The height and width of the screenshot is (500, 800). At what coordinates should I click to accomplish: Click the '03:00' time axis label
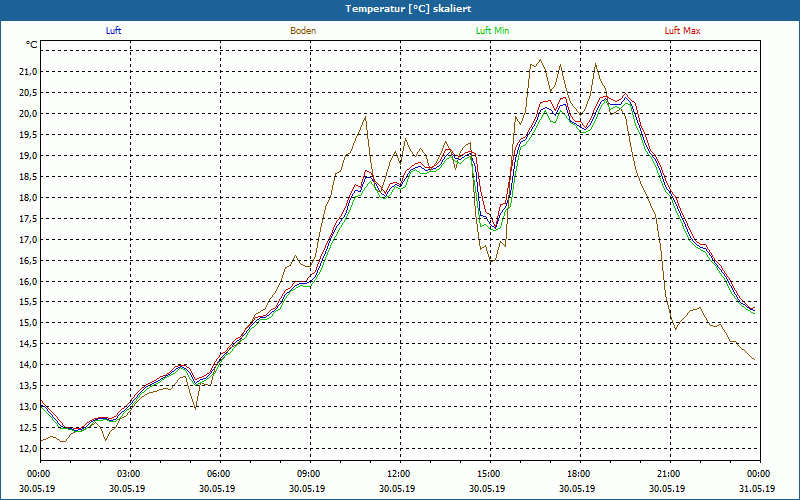[x=131, y=474]
